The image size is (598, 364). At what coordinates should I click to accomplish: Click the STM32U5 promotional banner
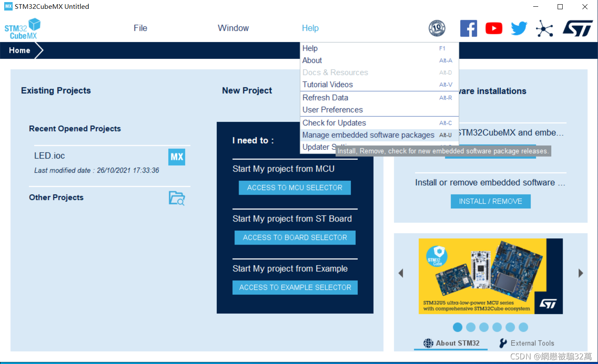pyautogui.click(x=491, y=276)
